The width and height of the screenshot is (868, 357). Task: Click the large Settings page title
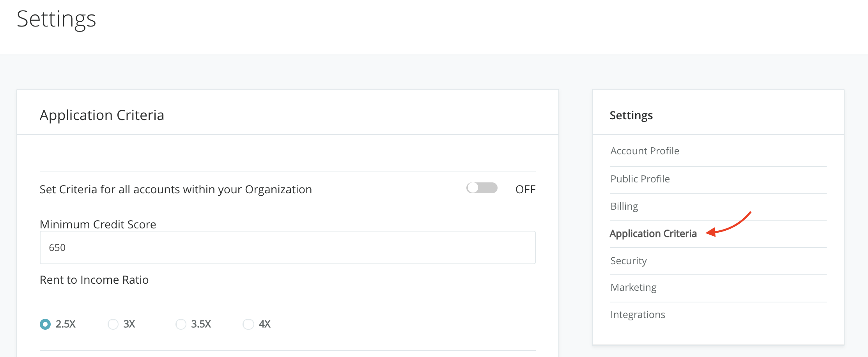(x=56, y=19)
